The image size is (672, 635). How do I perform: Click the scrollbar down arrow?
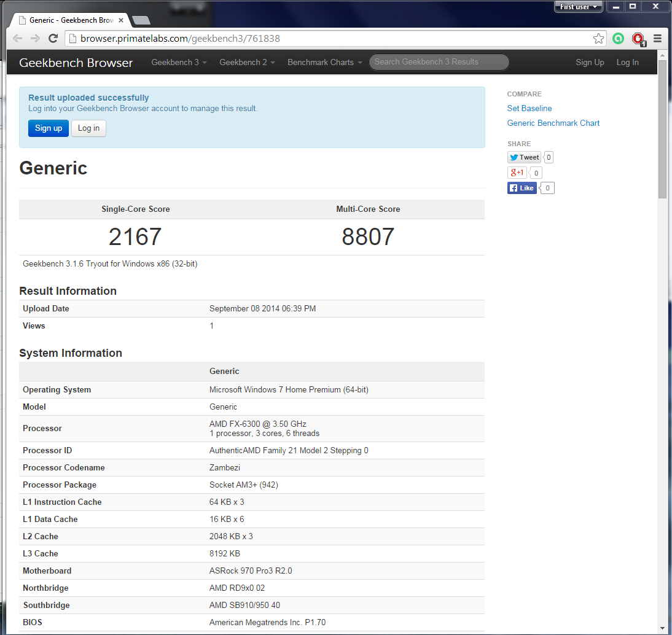pyautogui.click(x=663, y=629)
